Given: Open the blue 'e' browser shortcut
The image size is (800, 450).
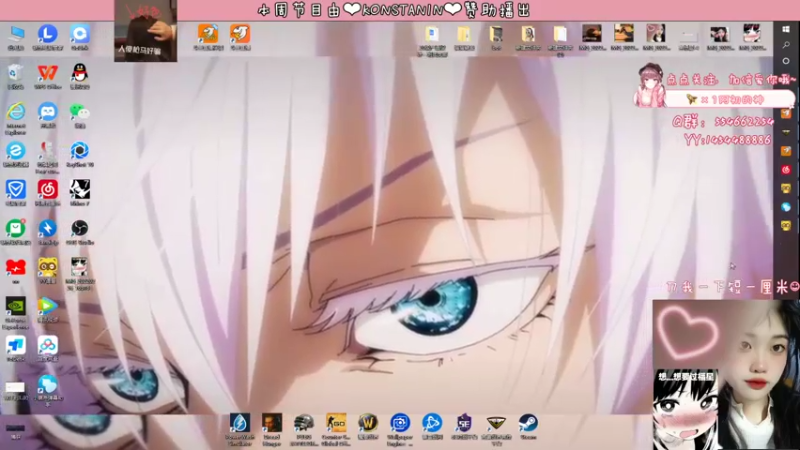Looking at the screenshot, I should pyautogui.click(x=16, y=151).
